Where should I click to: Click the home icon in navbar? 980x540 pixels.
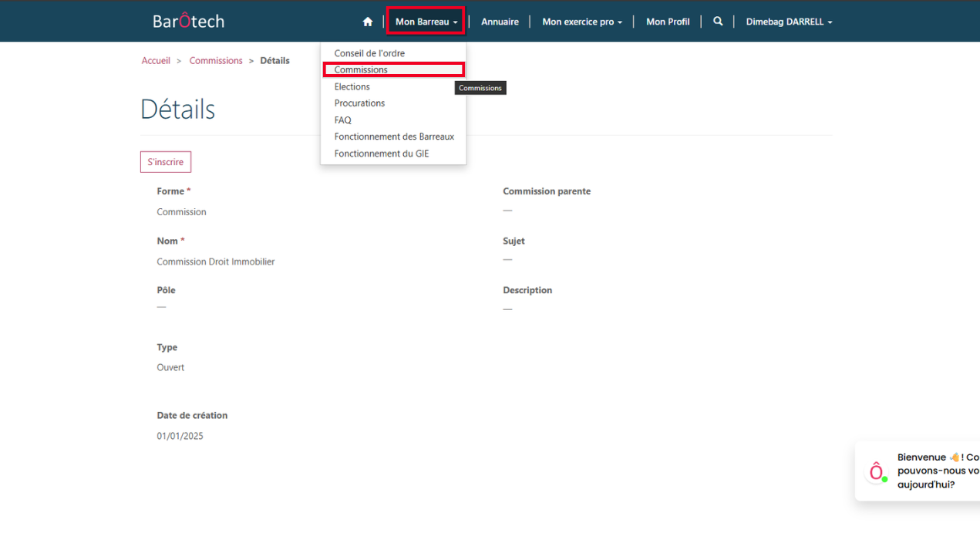tap(368, 22)
